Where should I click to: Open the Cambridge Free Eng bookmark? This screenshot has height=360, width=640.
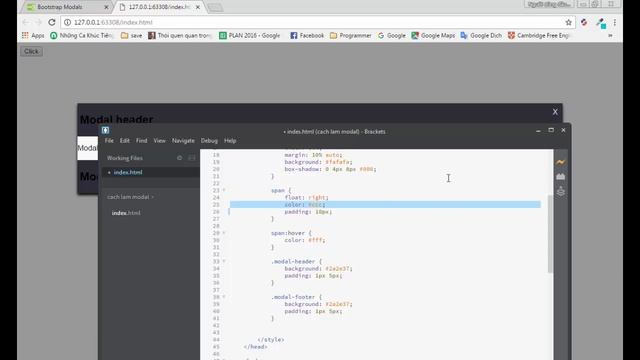(x=538, y=36)
